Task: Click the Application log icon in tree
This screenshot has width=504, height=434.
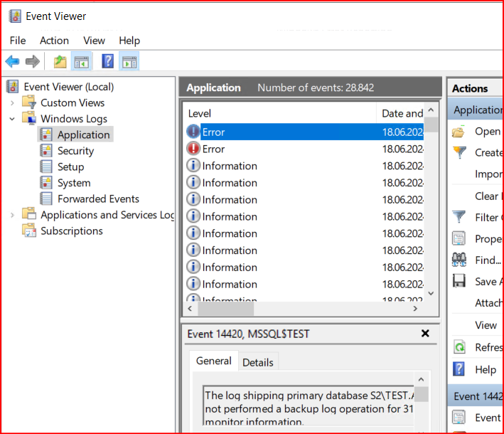Action: [x=46, y=134]
